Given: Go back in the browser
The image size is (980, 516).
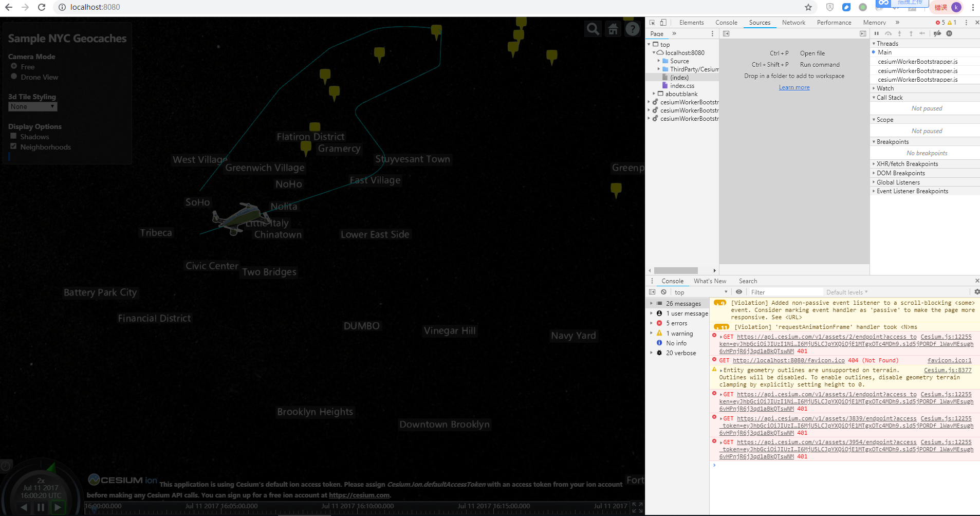Looking at the screenshot, I should [9, 7].
